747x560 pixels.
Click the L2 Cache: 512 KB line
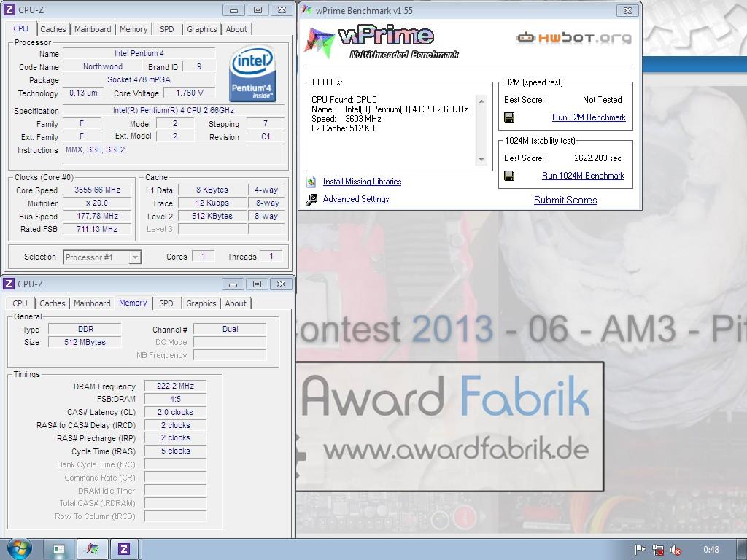click(x=343, y=128)
